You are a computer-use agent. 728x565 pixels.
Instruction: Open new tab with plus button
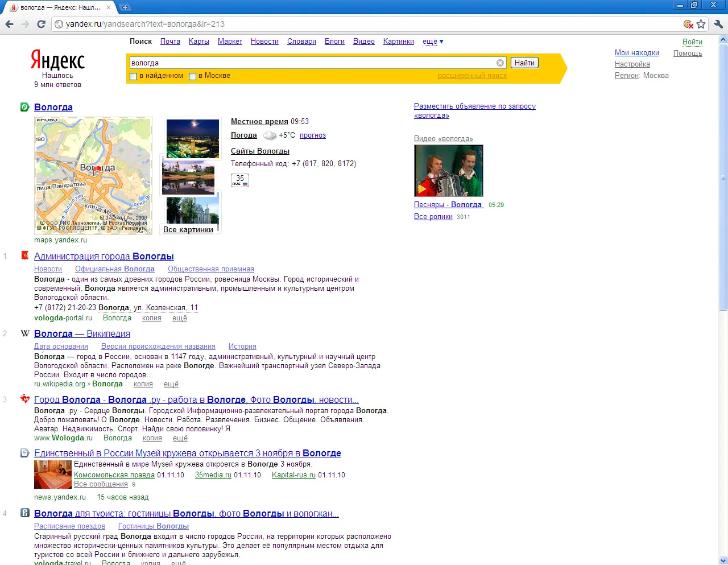tap(125, 7)
